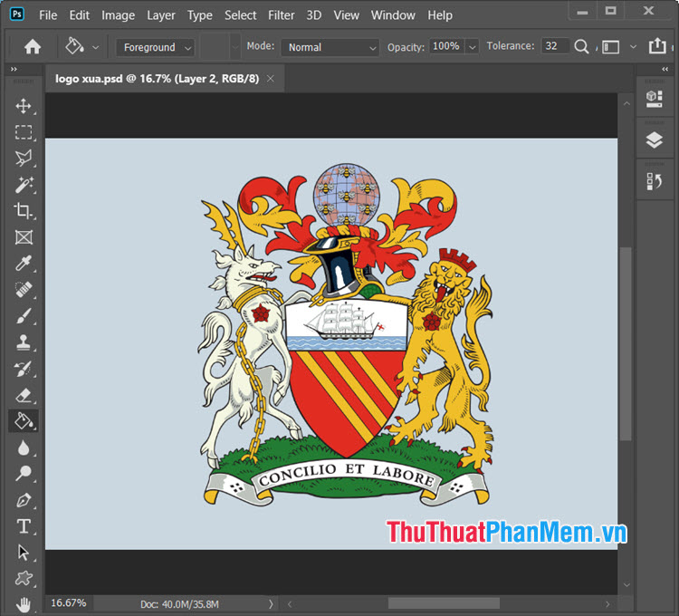Open the Window menu
The image size is (679, 616).
393,15
